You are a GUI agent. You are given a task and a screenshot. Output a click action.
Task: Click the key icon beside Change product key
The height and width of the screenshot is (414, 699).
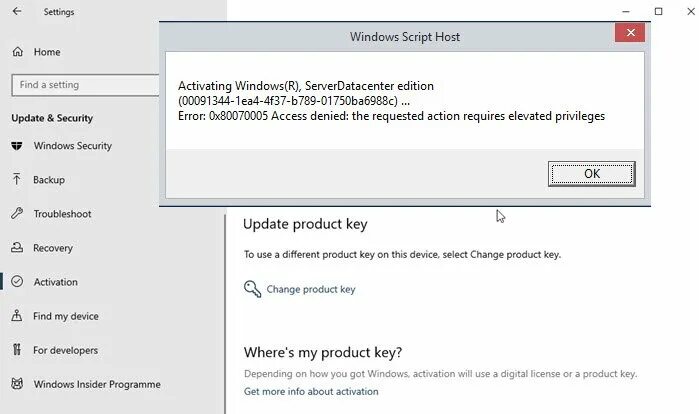click(252, 289)
